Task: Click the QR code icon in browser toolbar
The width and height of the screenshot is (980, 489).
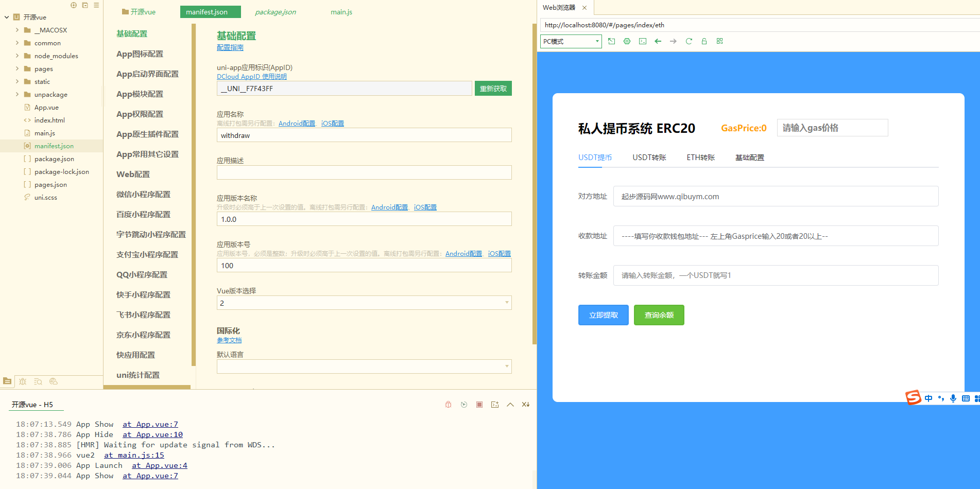Action: coord(719,41)
